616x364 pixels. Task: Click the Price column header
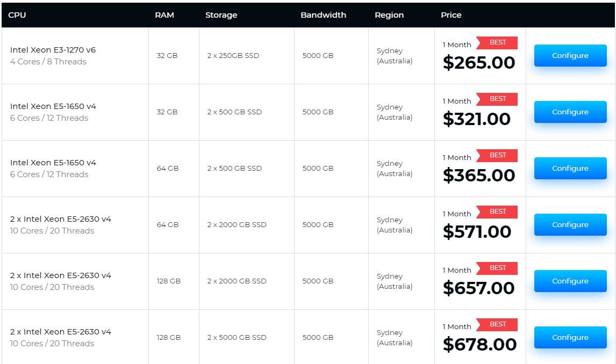coord(451,15)
